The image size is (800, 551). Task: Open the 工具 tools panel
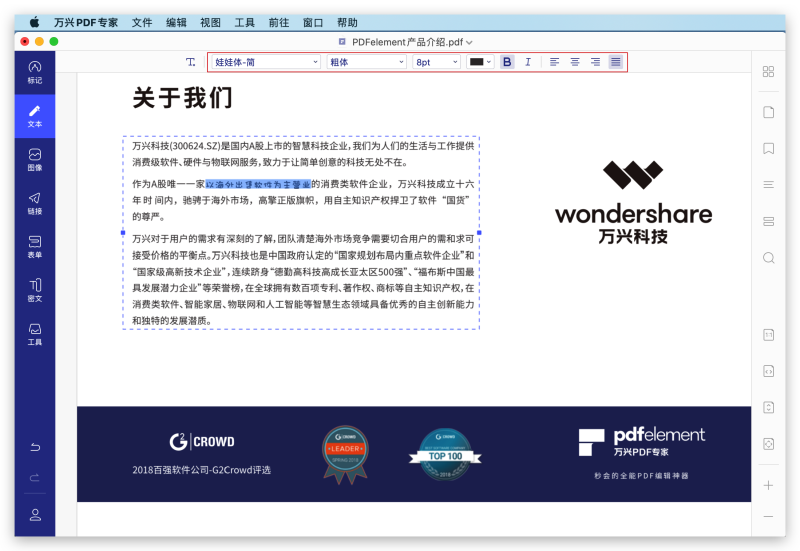(35, 334)
